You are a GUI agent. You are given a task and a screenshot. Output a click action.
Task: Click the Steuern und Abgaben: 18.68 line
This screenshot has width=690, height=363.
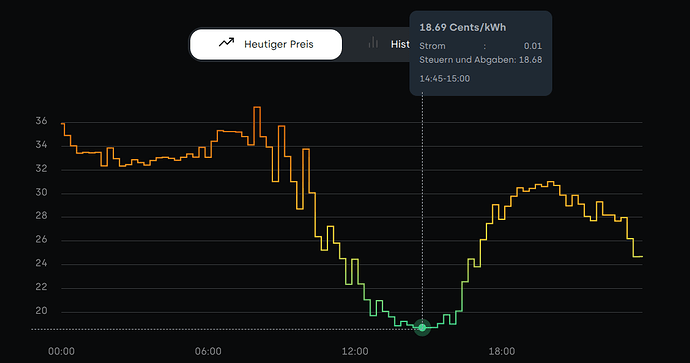(x=481, y=60)
